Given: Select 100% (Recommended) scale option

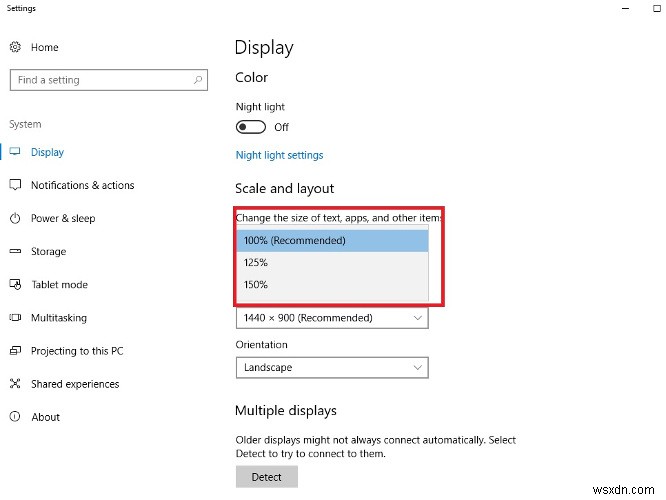Looking at the screenshot, I should tap(333, 240).
